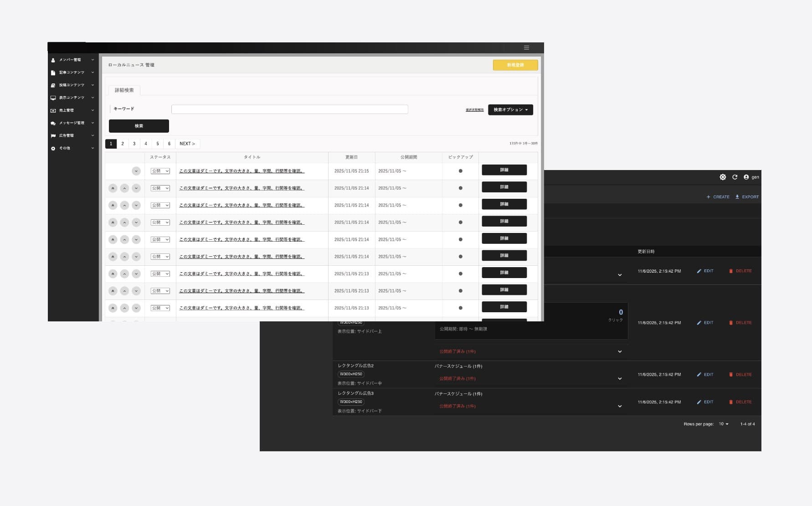812x506 pixels.
Task: Click the キーワード input field
Action: 289,109
